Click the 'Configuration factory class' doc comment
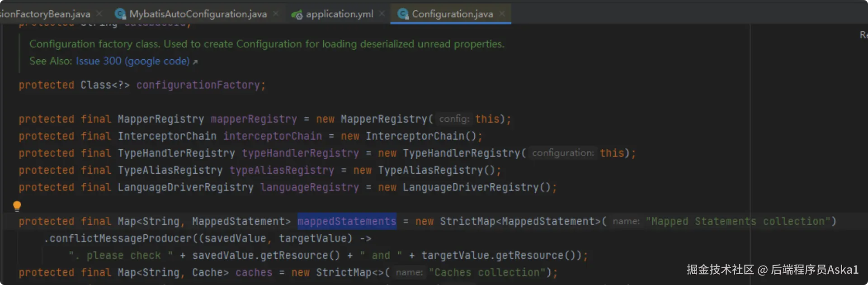 point(267,44)
